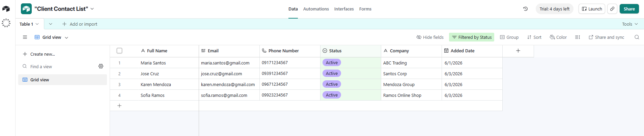Click the Launch button
This screenshot has width=644, height=136.
(592, 9)
